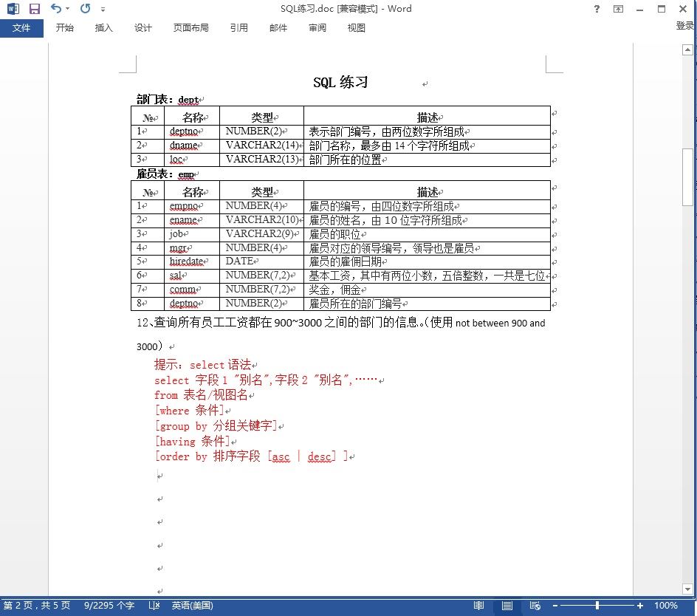Click red line [having 条件]
Screen dimensions: 697x616
(x=193, y=441)
